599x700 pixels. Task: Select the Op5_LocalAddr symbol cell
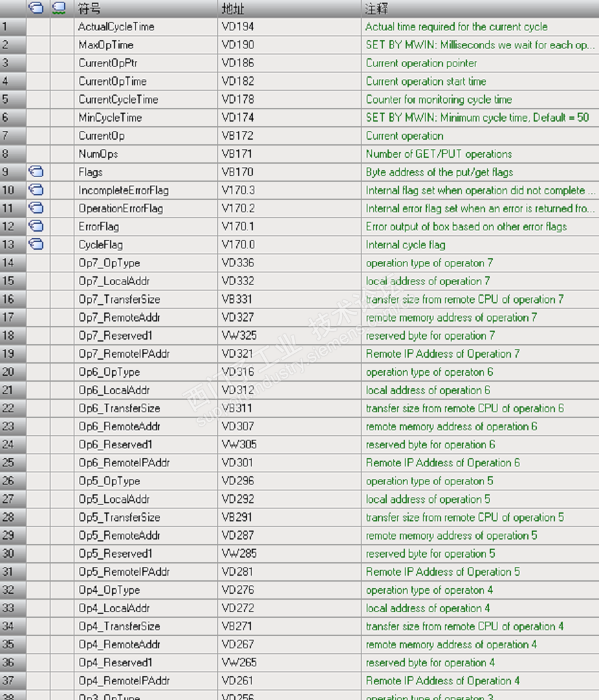point(146,499)
